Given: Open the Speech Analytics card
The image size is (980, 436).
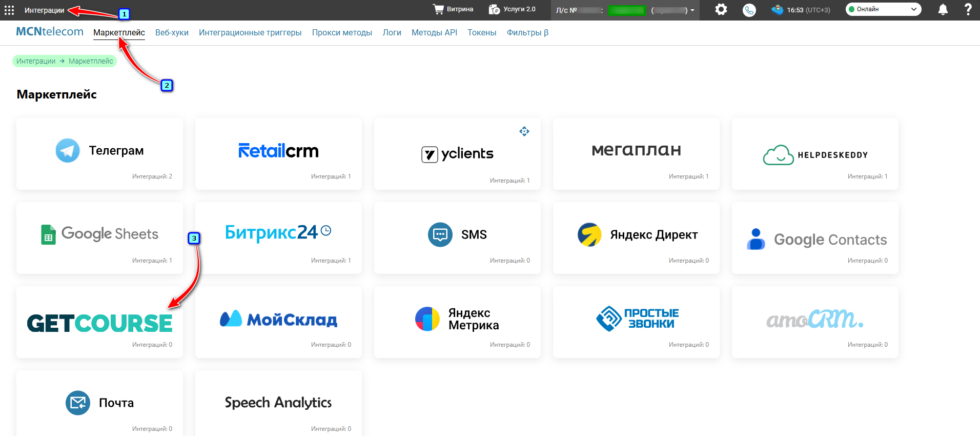Looking at the screenshot, I should click(x=278, y=403).
